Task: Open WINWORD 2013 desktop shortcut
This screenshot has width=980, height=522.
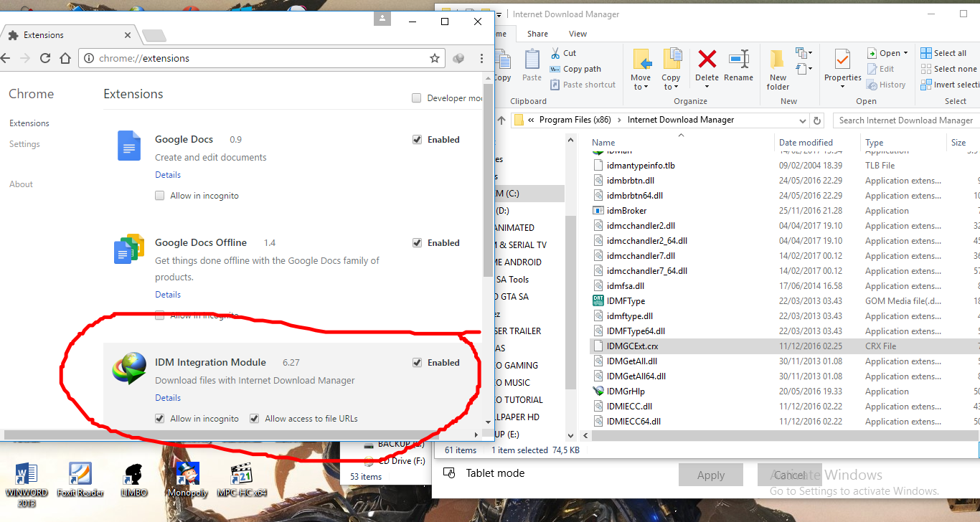Action: pos(27,484)
